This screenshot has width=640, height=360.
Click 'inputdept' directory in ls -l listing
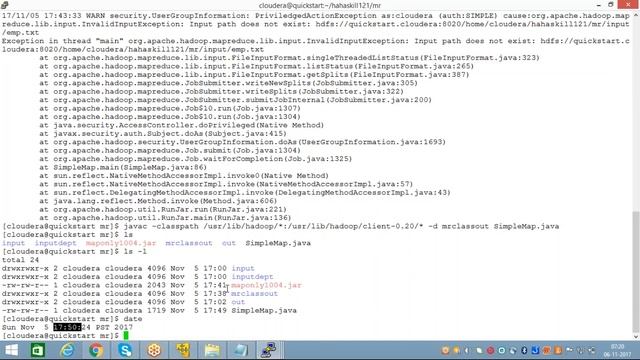(253, 277)
